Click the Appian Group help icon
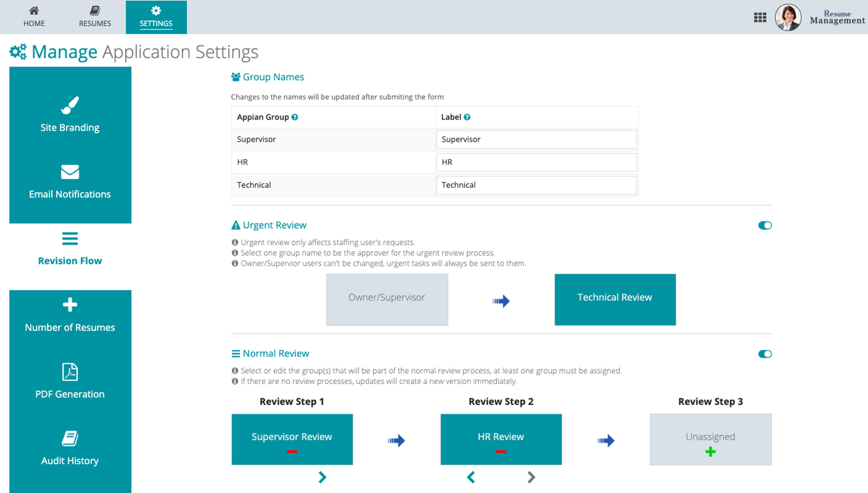Screen dimensions: 868x493 click(295, 117)
